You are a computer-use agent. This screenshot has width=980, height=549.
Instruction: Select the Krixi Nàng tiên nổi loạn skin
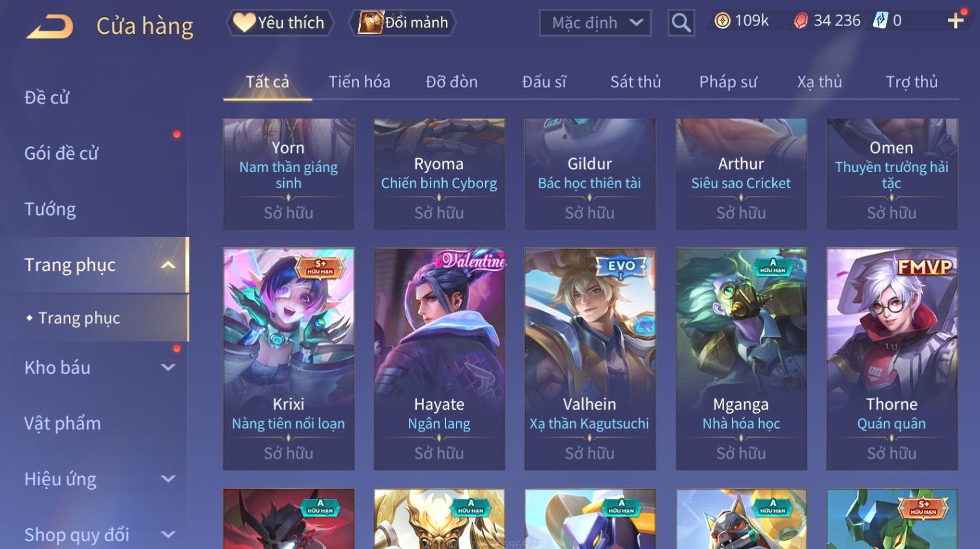pos(288,359)
